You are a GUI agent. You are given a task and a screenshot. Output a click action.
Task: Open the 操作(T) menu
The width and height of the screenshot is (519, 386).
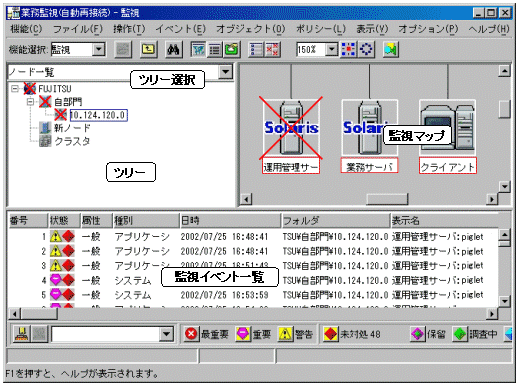pyautogui.click(x=129, y=29)
